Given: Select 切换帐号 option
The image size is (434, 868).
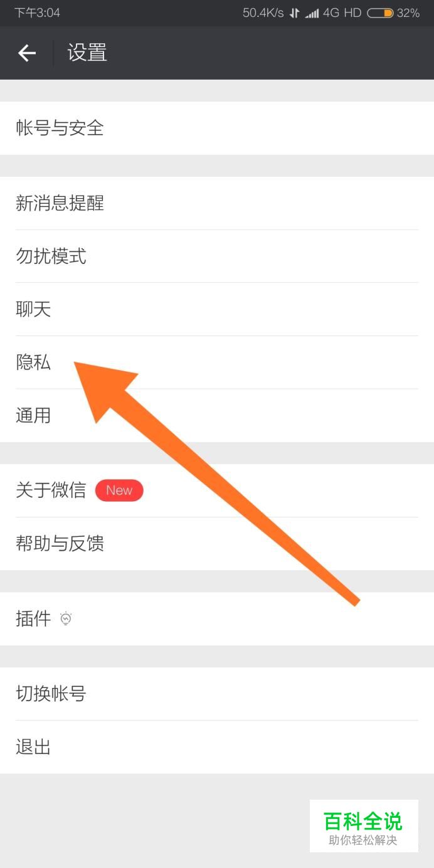Looking at the screenshot, I should point(217,694).
